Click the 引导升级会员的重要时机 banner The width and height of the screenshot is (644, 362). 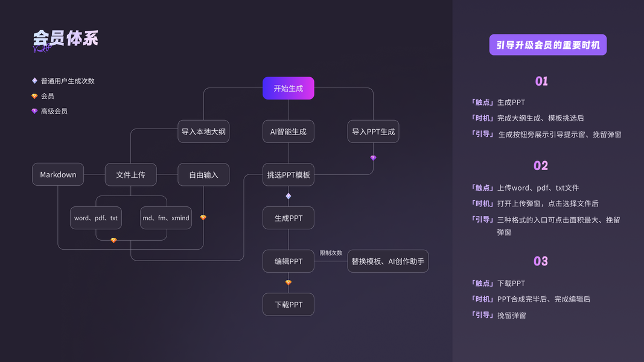point(548,45)
